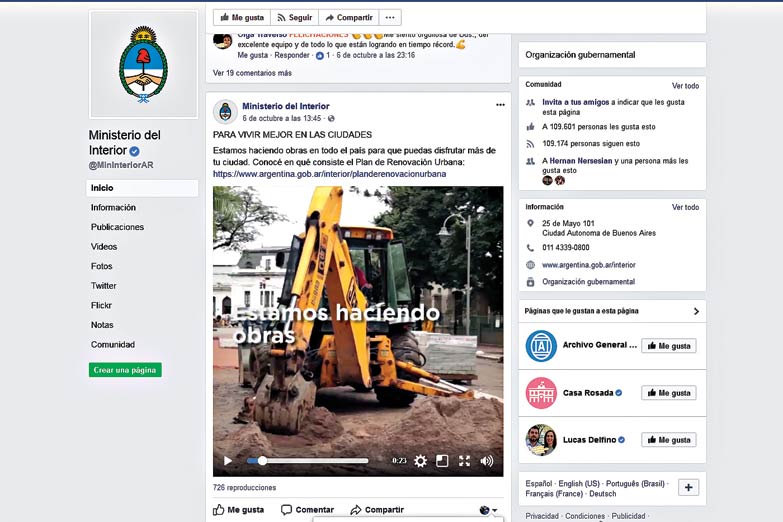Click Organización gubernamental in Información section

pos(589,282)
